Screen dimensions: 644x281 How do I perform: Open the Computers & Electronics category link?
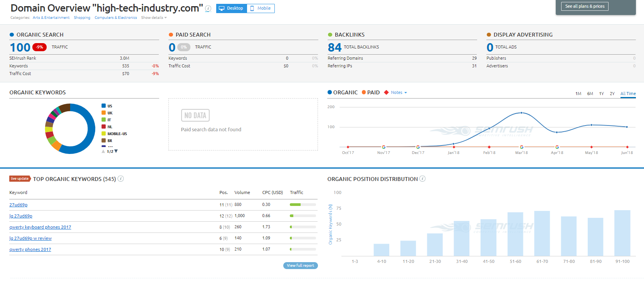[116, 18]
